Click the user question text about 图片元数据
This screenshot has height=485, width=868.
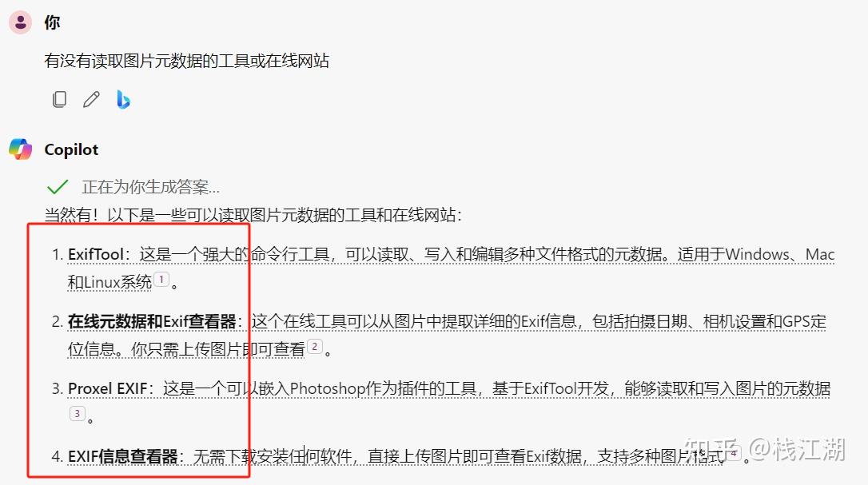[x=186, y=61]
